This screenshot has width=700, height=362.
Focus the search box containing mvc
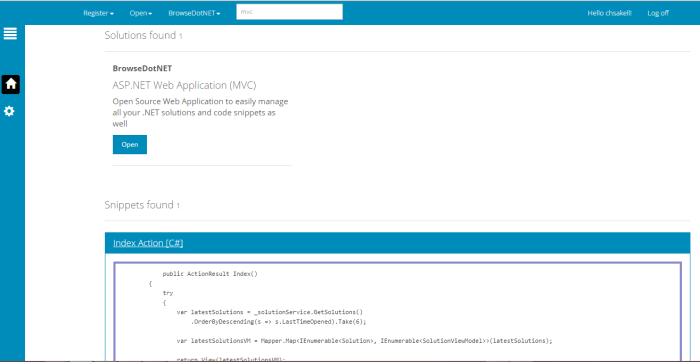(289, 12)
